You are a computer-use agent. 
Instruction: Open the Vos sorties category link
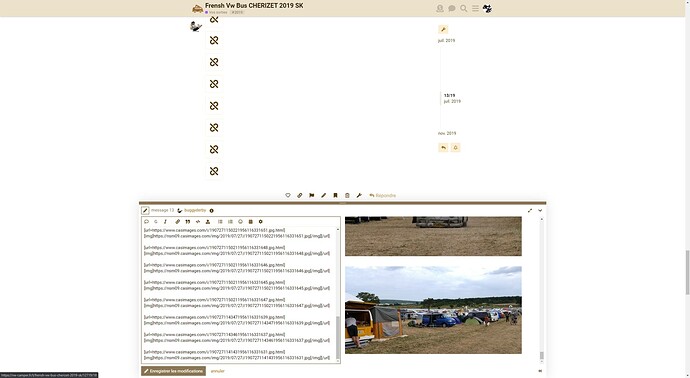point(217,12)
